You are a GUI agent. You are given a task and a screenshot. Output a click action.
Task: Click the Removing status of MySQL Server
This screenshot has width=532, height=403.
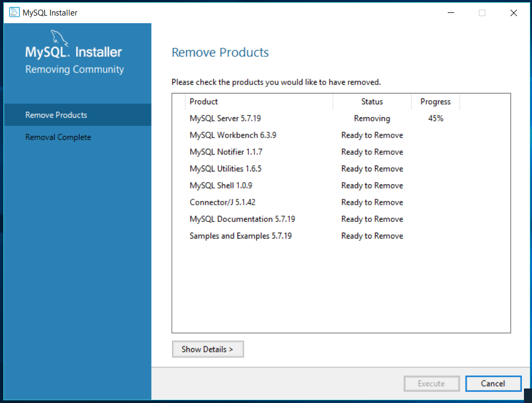pyautogui.click(x=372, y=118)
